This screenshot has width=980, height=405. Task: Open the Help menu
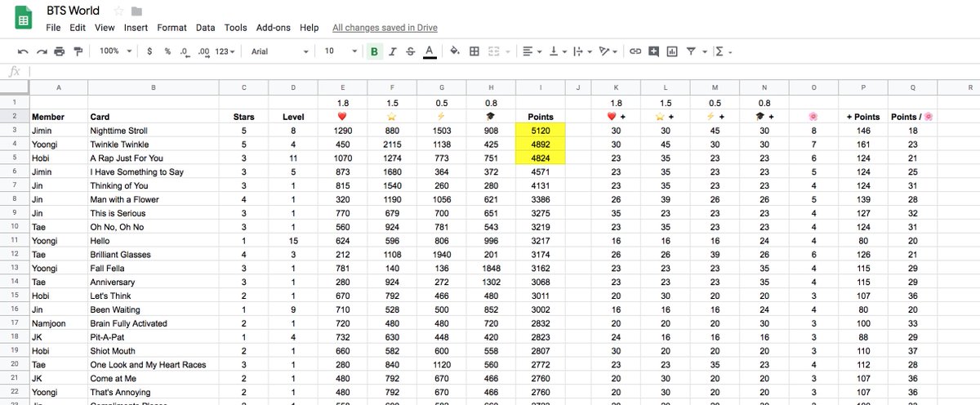pos(309,27)
